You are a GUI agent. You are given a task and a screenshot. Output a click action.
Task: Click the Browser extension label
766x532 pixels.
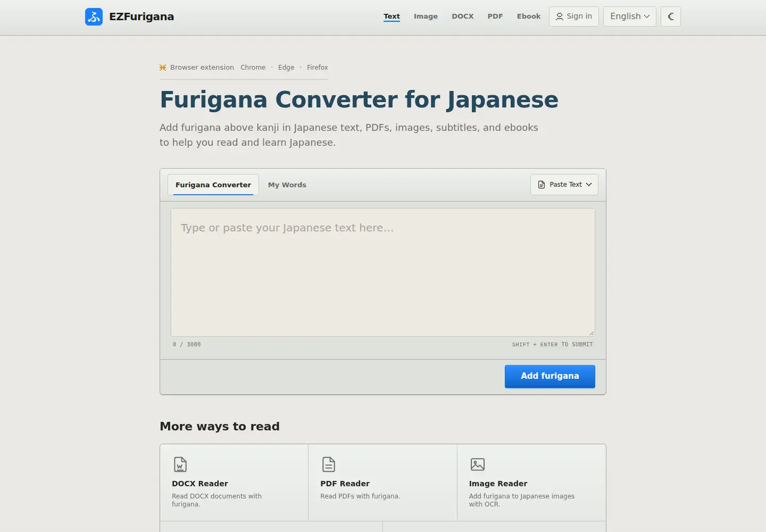(202, 68)
